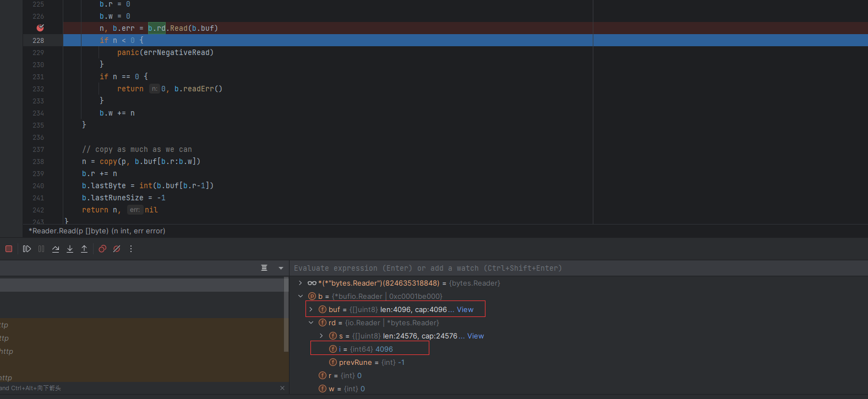The width and height of the screenshot is (868, 399).
Task: Click the field icon beside w
Action: (323, 389)
